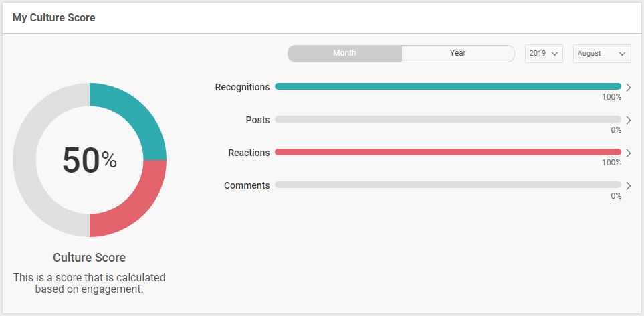
Task: Open Reactions details via chevron arrow
Action: tap(628, 153)
